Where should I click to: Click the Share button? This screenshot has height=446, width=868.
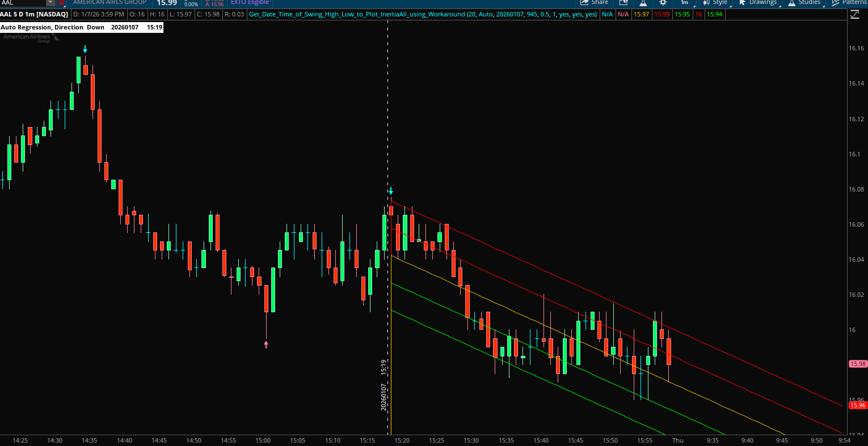(594, 3)
